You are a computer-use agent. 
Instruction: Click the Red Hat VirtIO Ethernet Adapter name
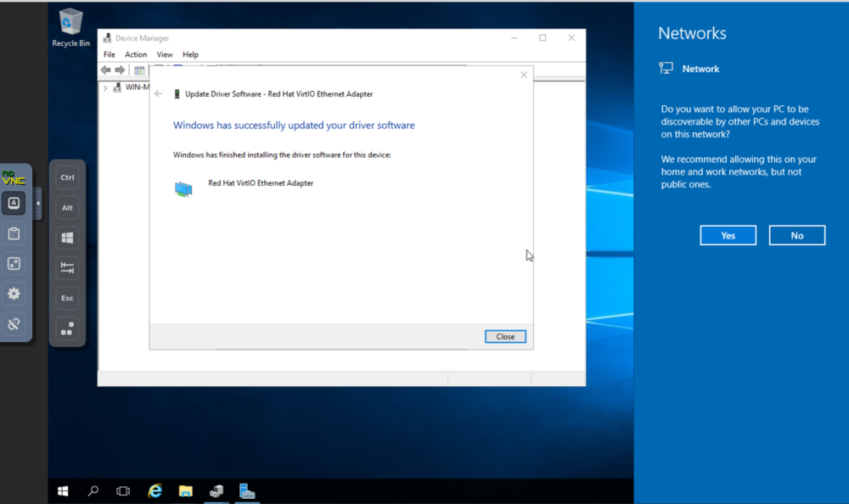click(x=261, y=183)
